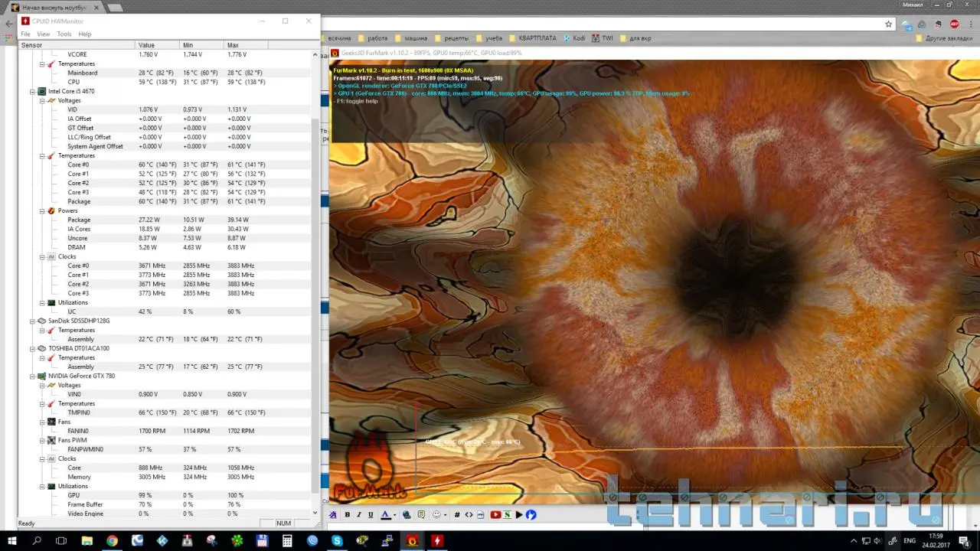Collapse the NVIDIA GeForce GTX 780 node

pyautogui.click(x=32, y=376)
